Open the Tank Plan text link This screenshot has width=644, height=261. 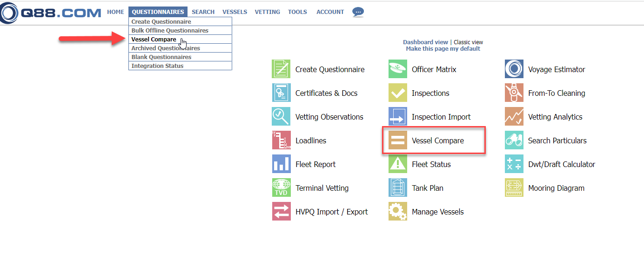[428, 188]
